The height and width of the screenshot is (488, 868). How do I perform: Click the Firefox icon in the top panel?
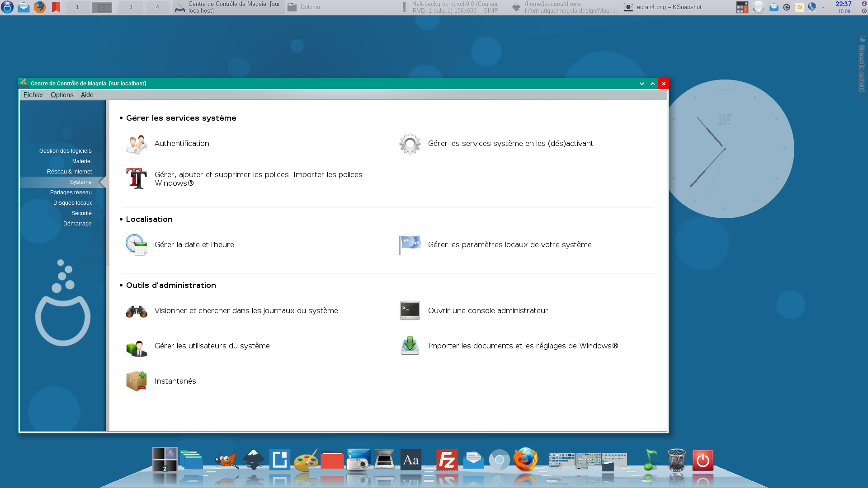click(40, 7)
